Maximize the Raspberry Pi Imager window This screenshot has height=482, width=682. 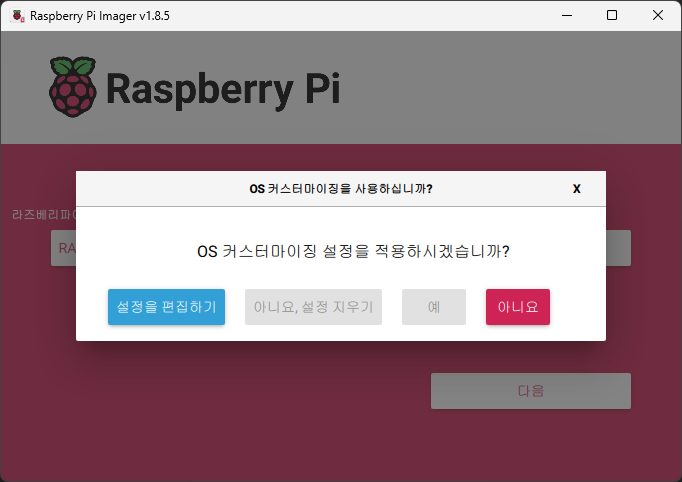tap(612, 15)
